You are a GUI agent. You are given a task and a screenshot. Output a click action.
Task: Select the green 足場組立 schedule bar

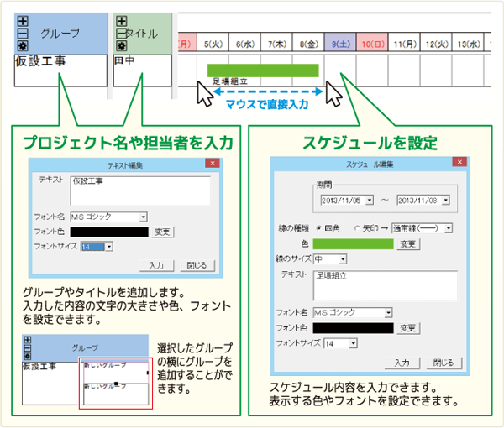(263, 70)
